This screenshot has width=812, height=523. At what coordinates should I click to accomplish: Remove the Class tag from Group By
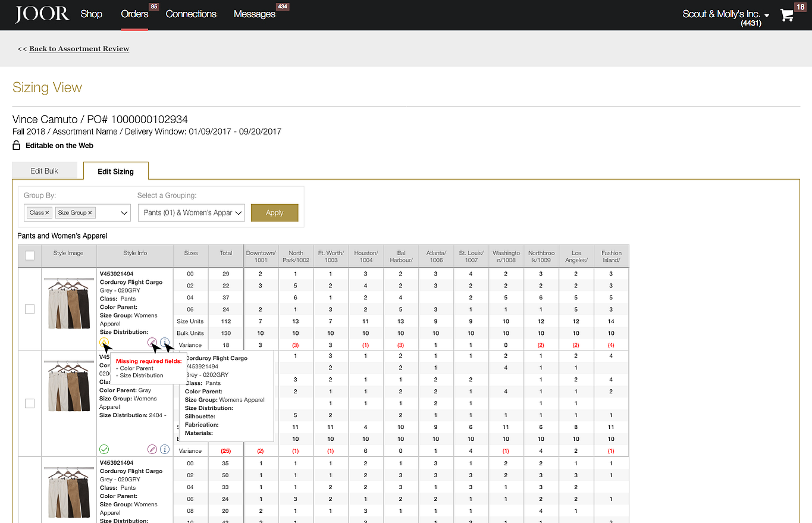pyautogui.click(x=47, y=212)
